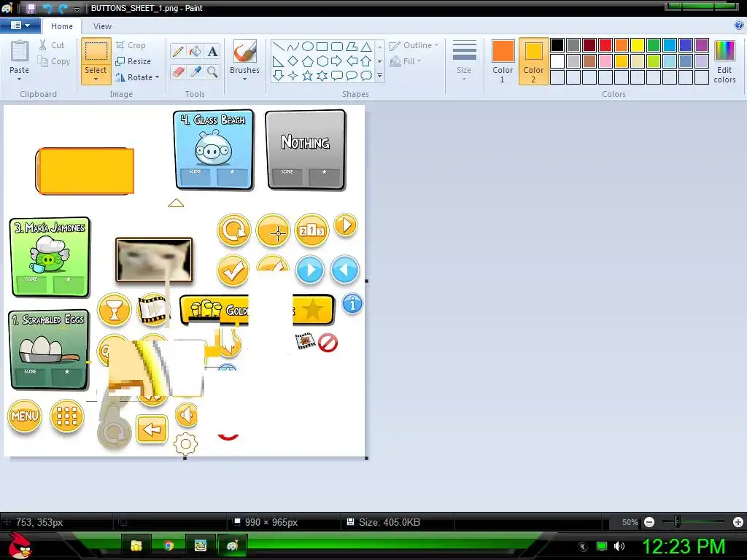
Task: Click the Redo arrow in title bar
Action: (63, 8)
